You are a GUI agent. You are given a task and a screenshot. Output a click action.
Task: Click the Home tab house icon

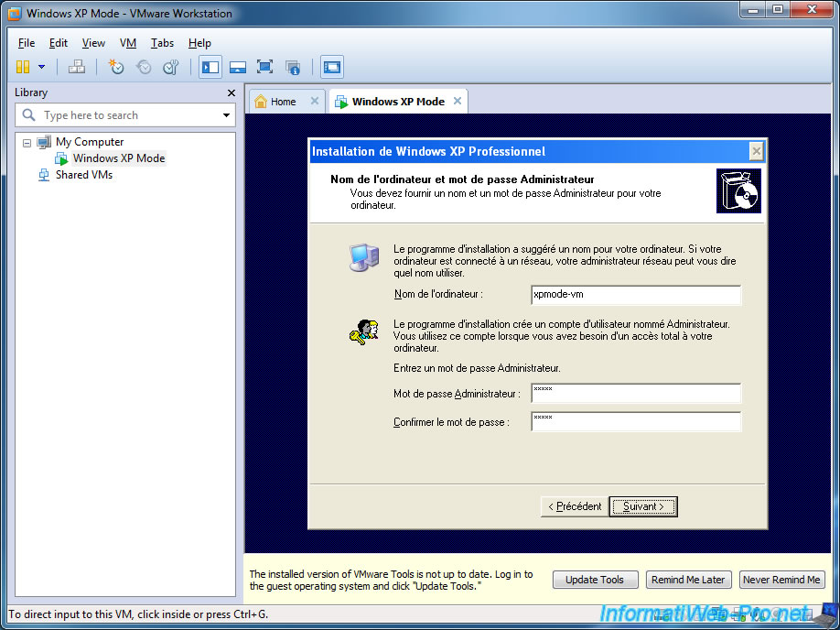point(261,102)
